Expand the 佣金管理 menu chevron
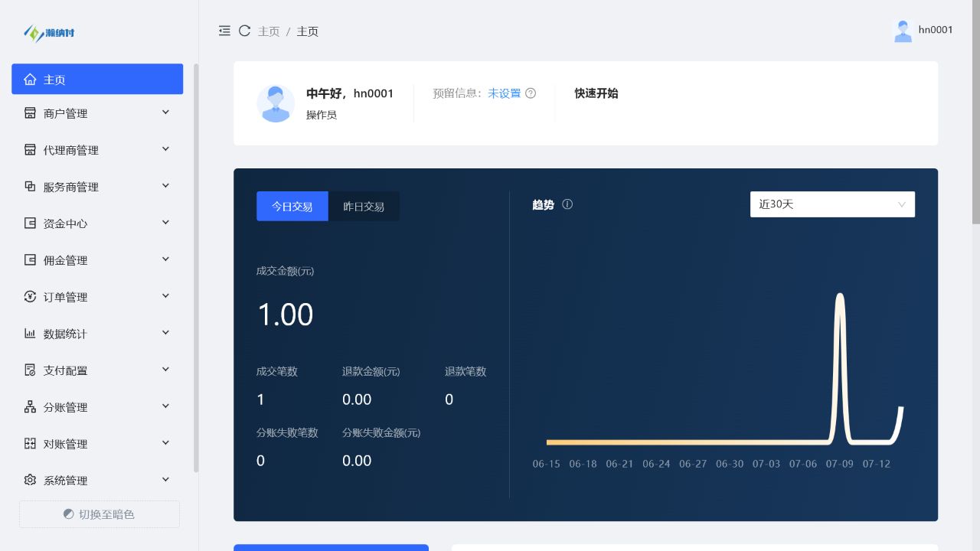This screenshot has height=551, width=980. point(165,259)
